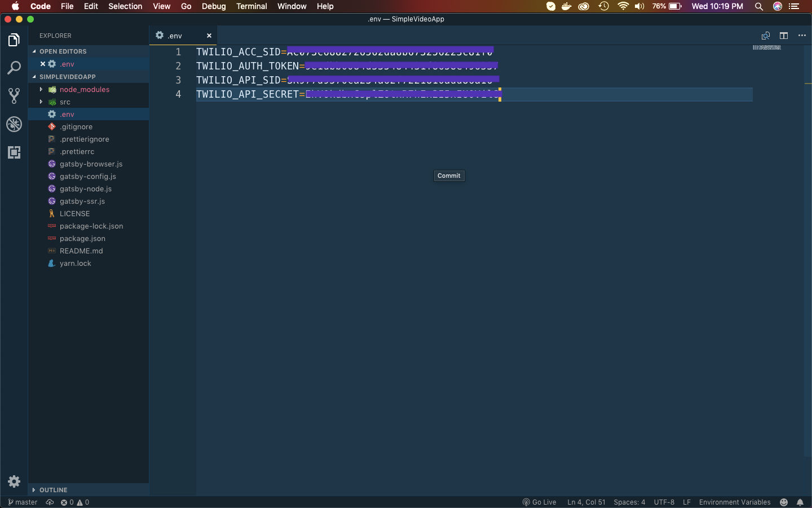The height and width of the screenshot is (508, 812).
Task: Open Spotlight search in menu bar
Action: click(759, 6)
